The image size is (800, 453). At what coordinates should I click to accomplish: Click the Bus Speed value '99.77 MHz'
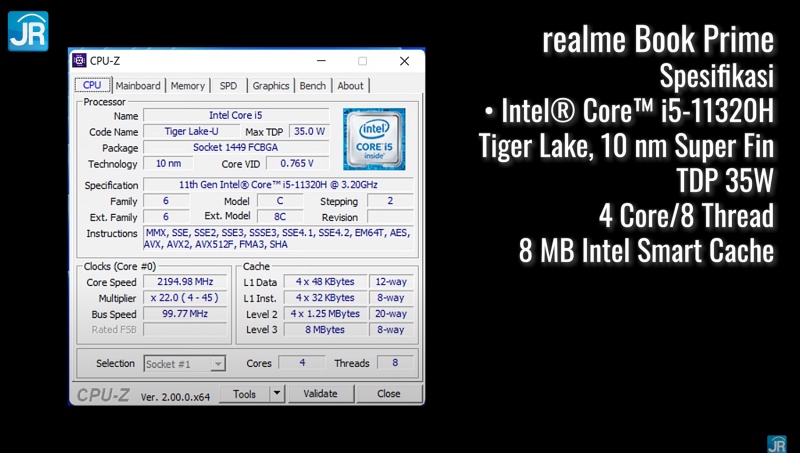click(x=185, y=313)
